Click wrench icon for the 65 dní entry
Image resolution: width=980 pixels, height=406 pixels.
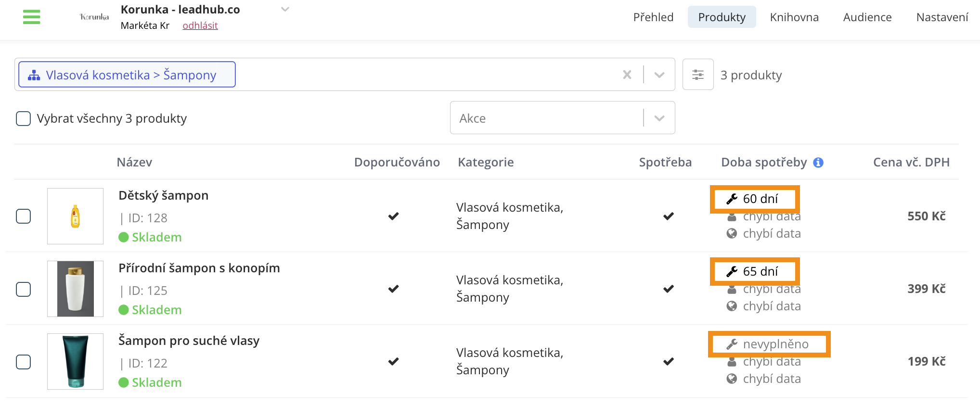coord(732,271)
